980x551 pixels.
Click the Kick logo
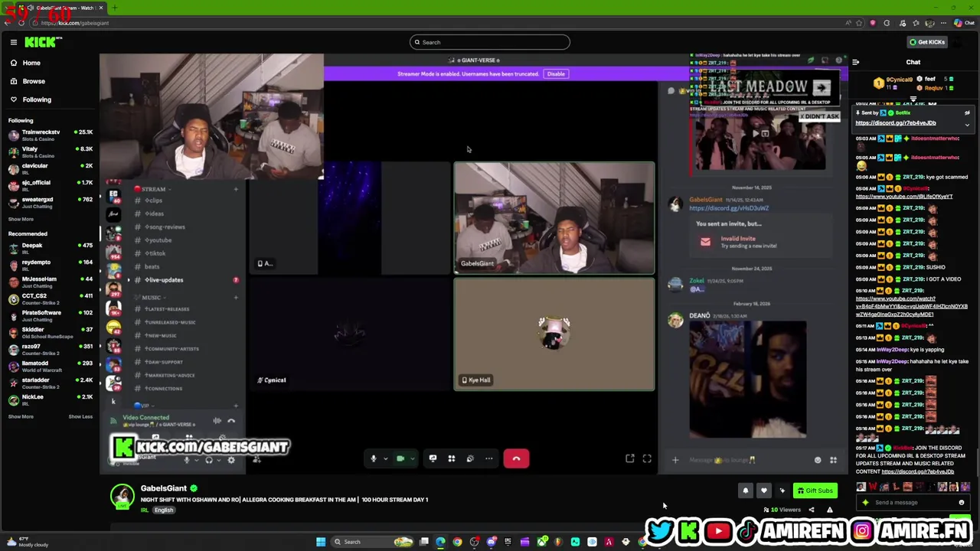click(40, 42)
